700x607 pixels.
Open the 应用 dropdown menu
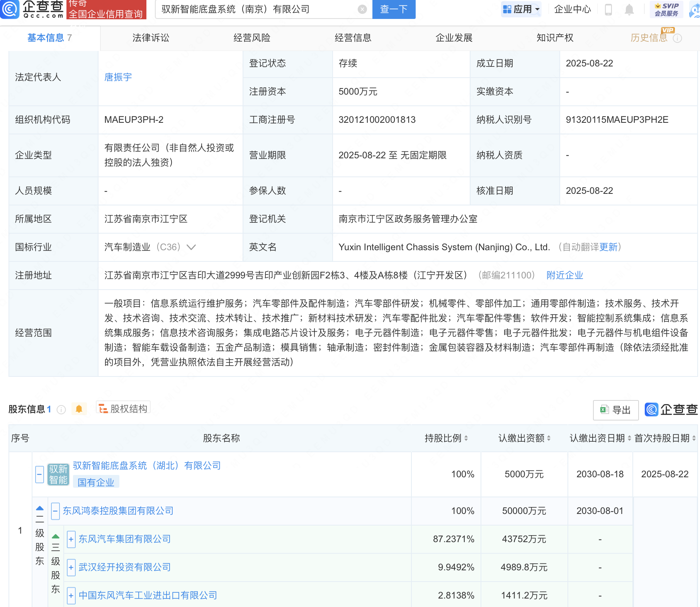pos(521,9)
